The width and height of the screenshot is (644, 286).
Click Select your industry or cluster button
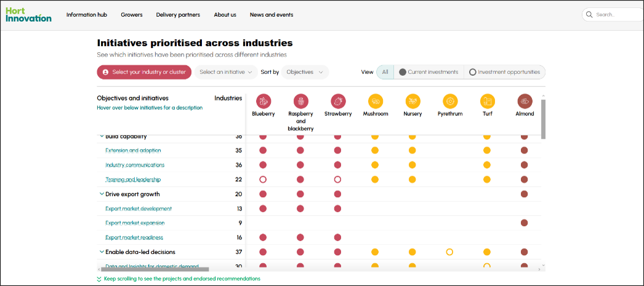pos(144,72)
